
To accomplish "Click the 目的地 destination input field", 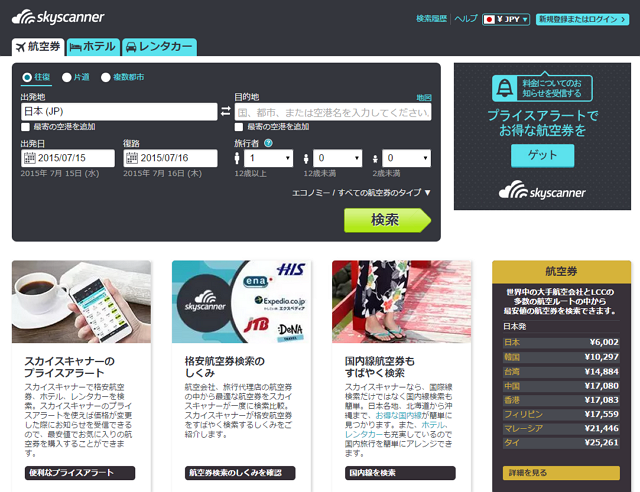I will coord(333,112).
